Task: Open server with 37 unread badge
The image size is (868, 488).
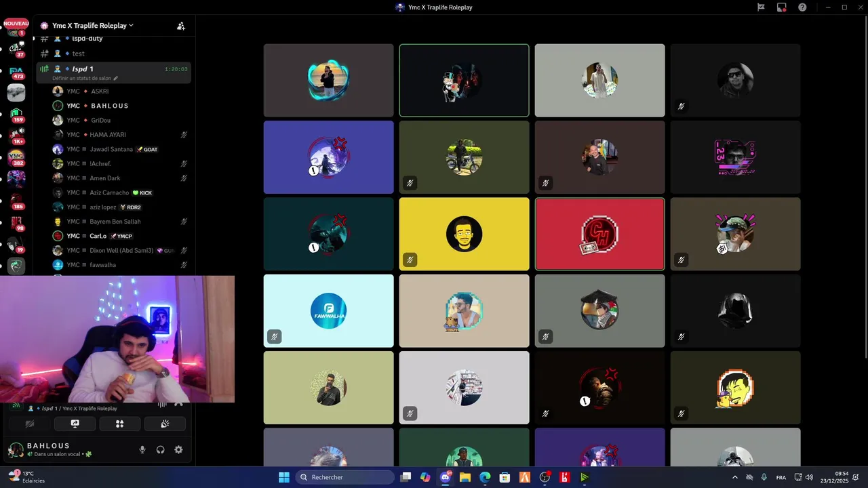Action: (16, 49)
